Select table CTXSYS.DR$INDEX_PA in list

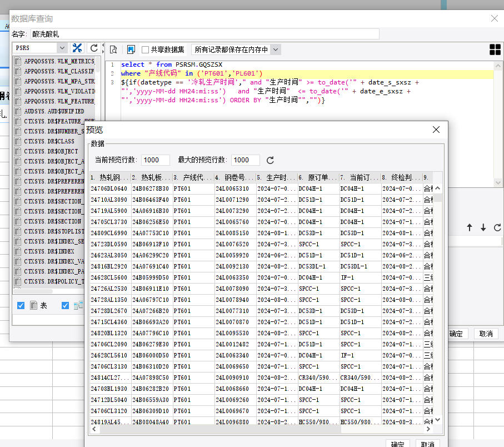tap(54, 271)
